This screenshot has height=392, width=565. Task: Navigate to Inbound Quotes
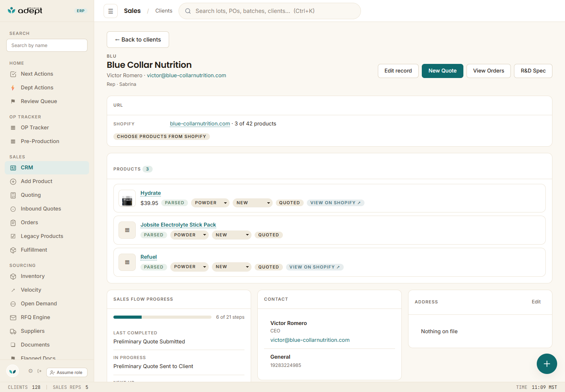pos(47,209)
